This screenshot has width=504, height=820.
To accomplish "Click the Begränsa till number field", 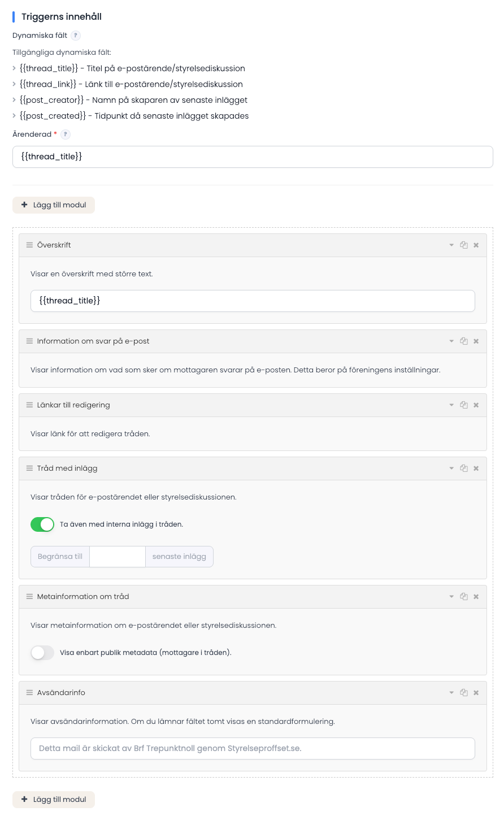I will (118, 557).
